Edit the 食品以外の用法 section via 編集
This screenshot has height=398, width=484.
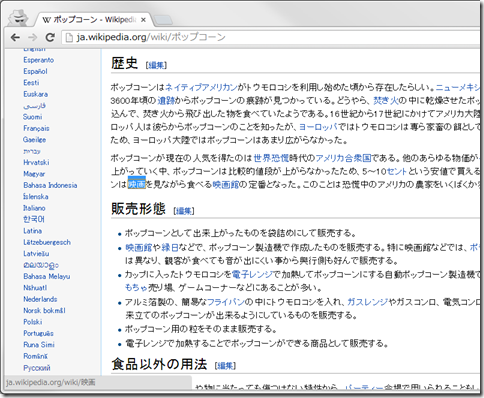[225, 366]
